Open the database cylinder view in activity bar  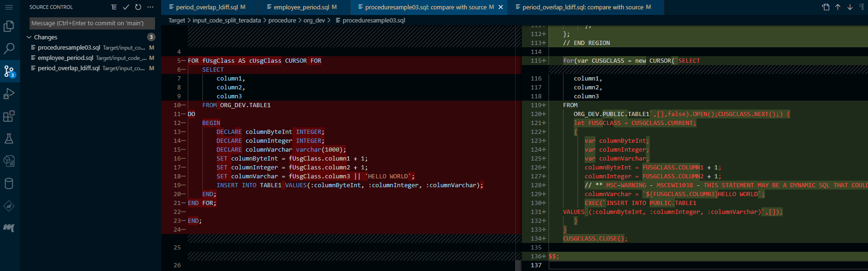pyautogui.click(x=9, y=183)
